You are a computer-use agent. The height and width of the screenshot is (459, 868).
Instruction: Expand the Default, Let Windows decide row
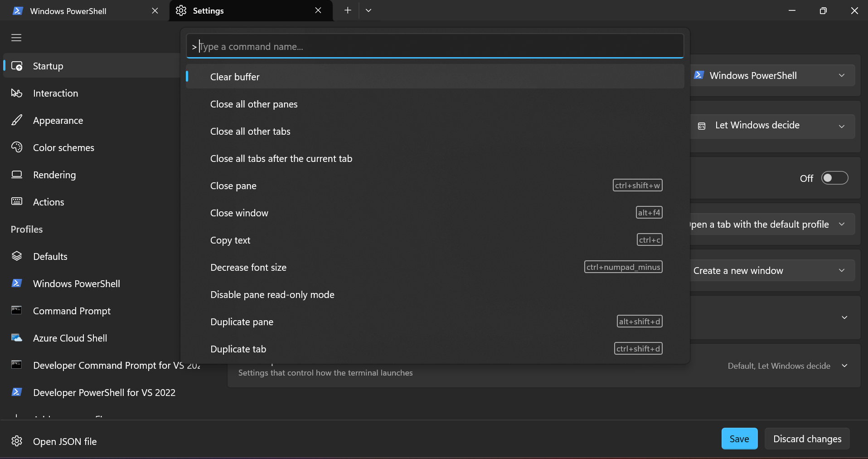click(844, 366)
